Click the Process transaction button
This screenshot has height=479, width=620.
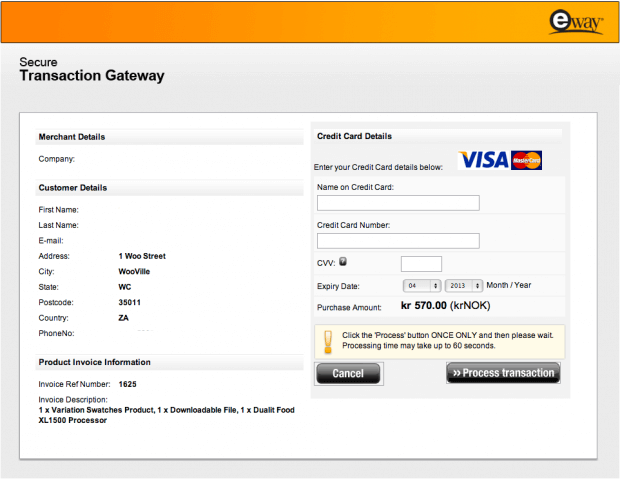(503, 373)
